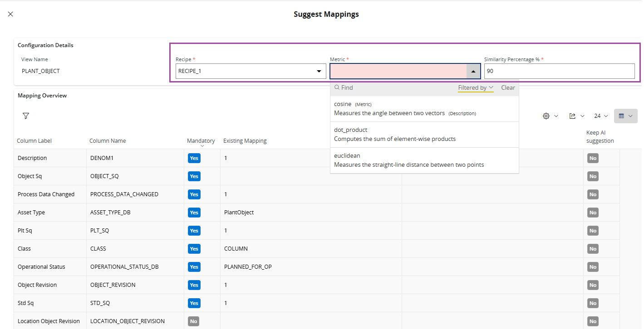Viewport: 644px width, 329px height.
Task: Click the Mandatory column sort indicator
Action: [x=202, y=146]
